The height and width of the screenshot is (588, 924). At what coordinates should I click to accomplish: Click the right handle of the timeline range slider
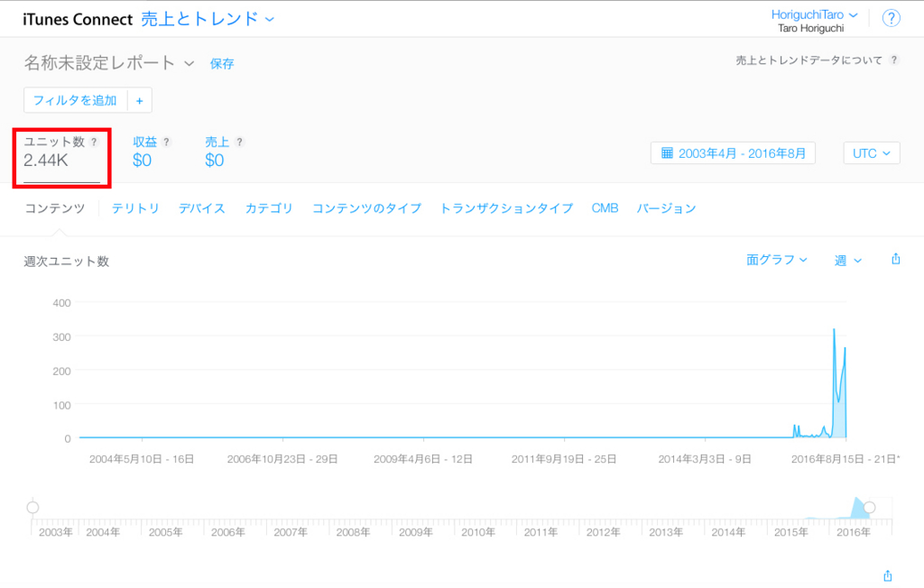click(x=869, y=507)
